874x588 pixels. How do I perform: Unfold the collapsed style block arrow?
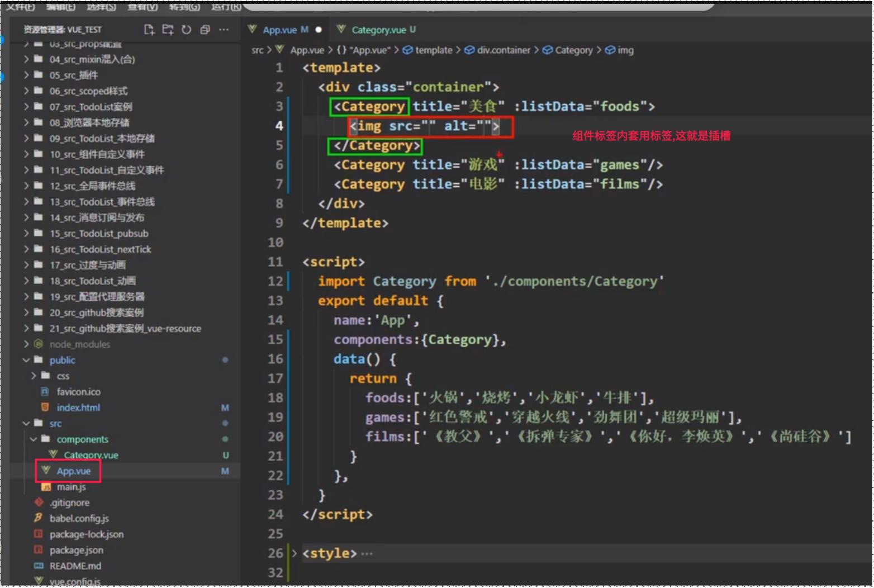(x=294, y=553)
